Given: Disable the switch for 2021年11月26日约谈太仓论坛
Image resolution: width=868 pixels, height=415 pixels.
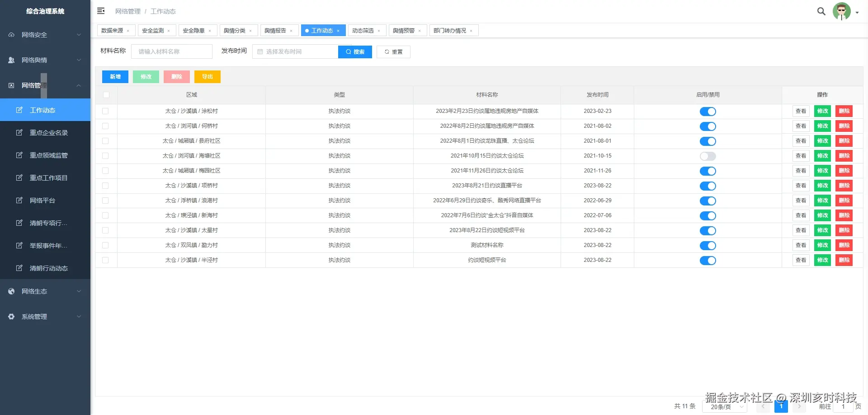Looking at the screenshot, I should coord(708,171).
